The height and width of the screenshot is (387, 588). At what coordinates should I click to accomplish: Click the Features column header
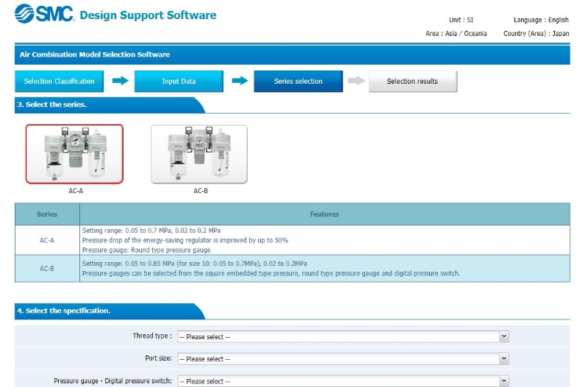click(x=324, y=214)
